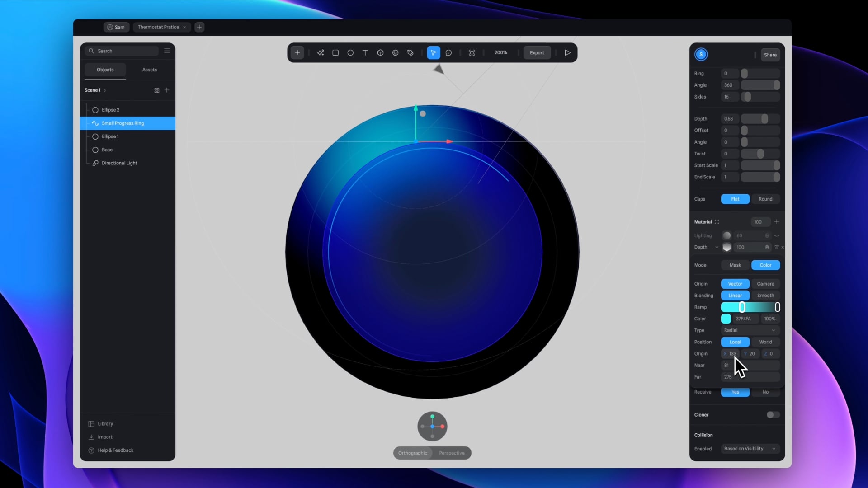
Task: Click the Share button
Action: coord(770,55)
